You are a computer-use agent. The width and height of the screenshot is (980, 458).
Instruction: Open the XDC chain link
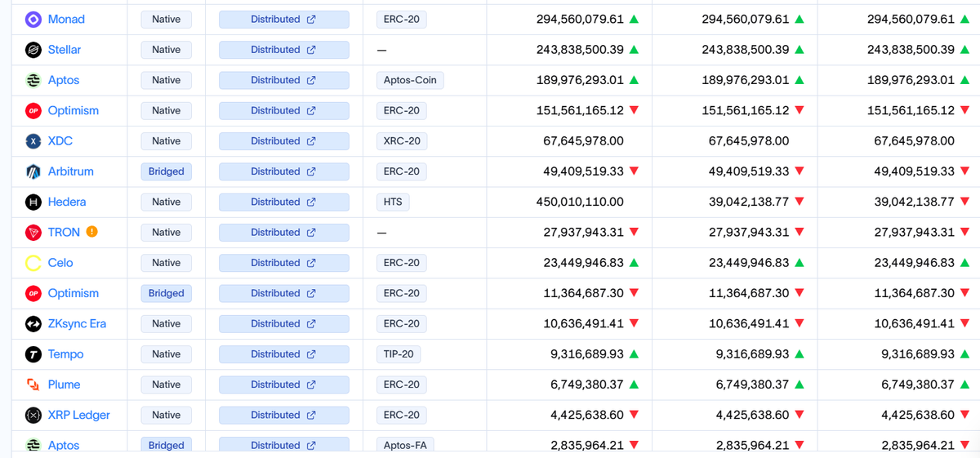tap(60, 141)
